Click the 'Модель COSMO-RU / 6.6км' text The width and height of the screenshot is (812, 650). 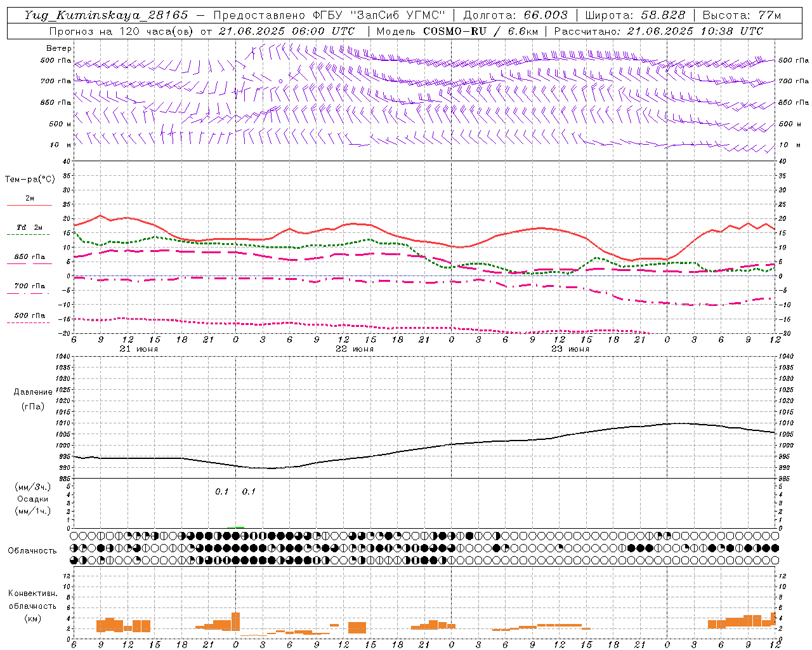[456, 31]
